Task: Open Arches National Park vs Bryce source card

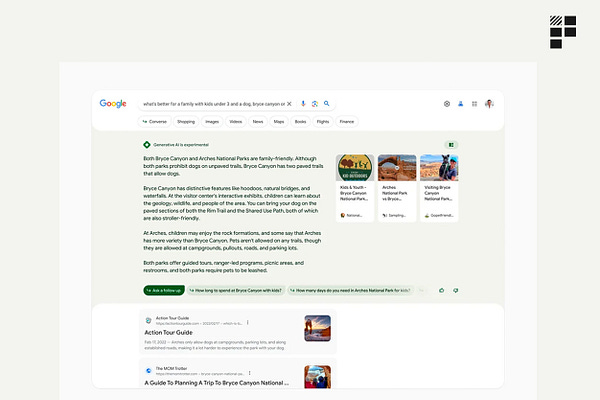Action: pyautogui.click(x=397, y=188)
